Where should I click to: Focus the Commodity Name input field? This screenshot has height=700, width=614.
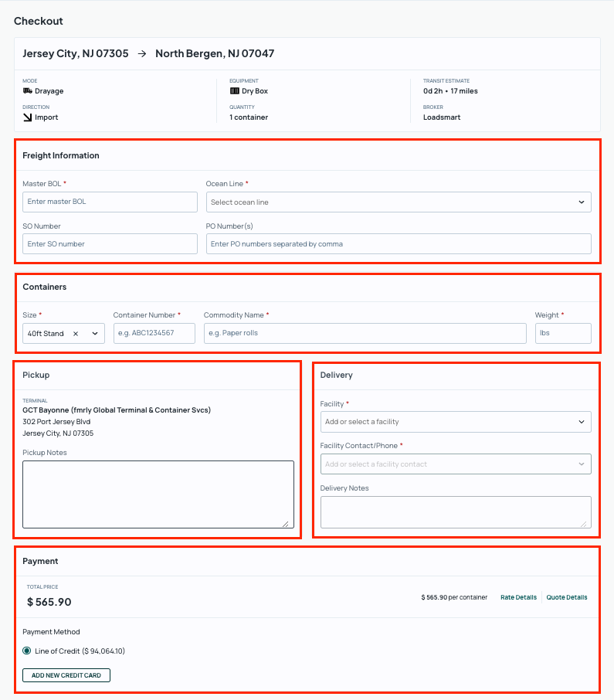(365, 333)
